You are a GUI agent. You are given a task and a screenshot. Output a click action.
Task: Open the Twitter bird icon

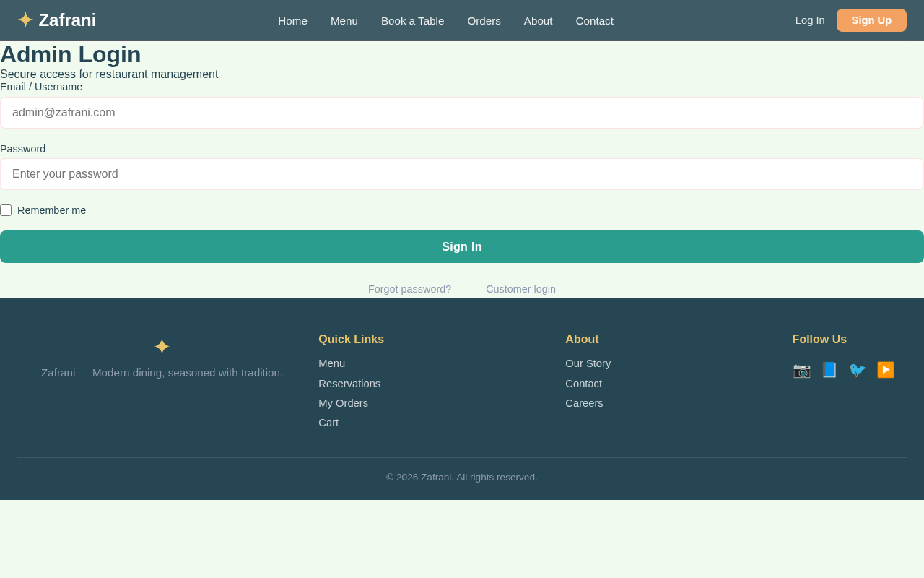pos(858,370)
